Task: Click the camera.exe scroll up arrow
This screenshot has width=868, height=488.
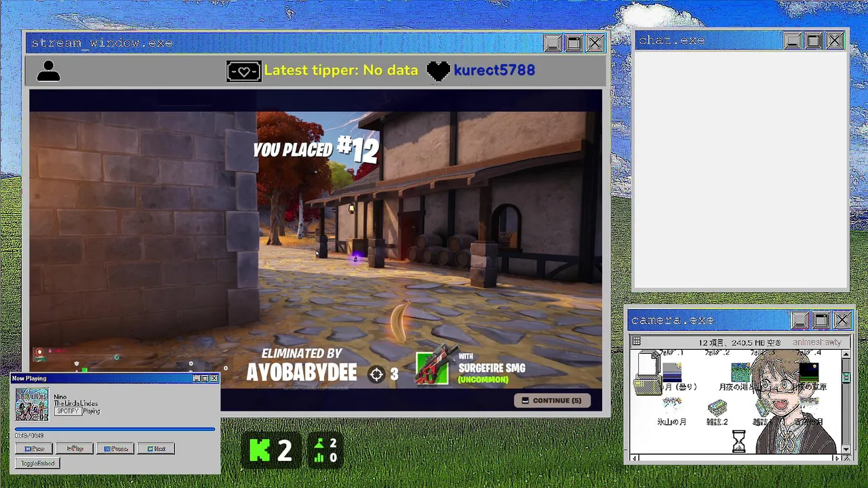Action: click(846, 354)
